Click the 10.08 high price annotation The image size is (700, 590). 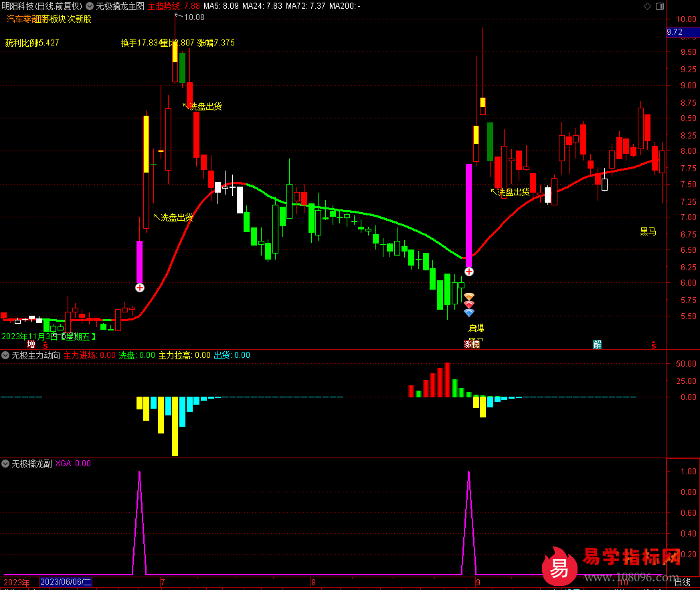[x=194, y=17]
